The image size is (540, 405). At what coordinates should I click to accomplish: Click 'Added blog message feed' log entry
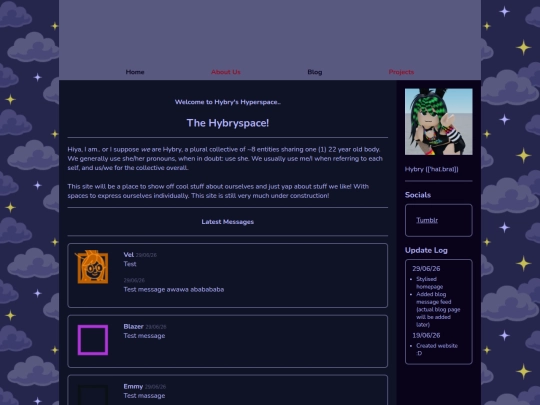tap(438, 309)
